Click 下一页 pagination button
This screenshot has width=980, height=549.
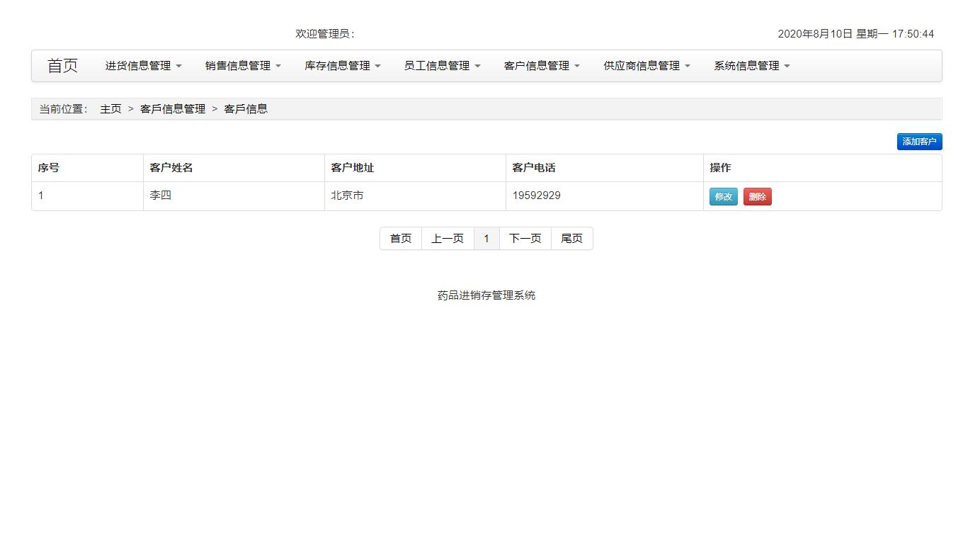524,238
